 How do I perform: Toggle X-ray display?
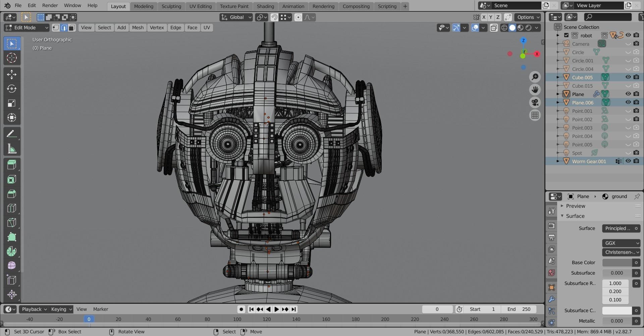point(493,28)
